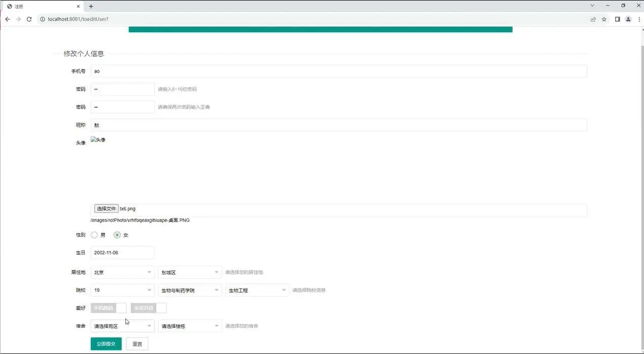Click the forward navigation arrow icon
644x354 pixels.
[18, 19]
